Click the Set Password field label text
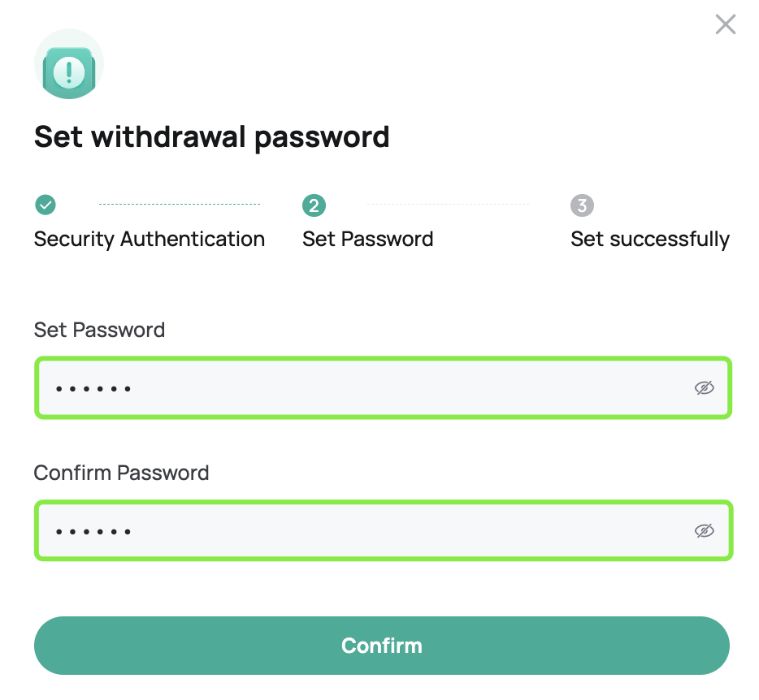Viewport: 759px width, 700px height. point(99,330)
